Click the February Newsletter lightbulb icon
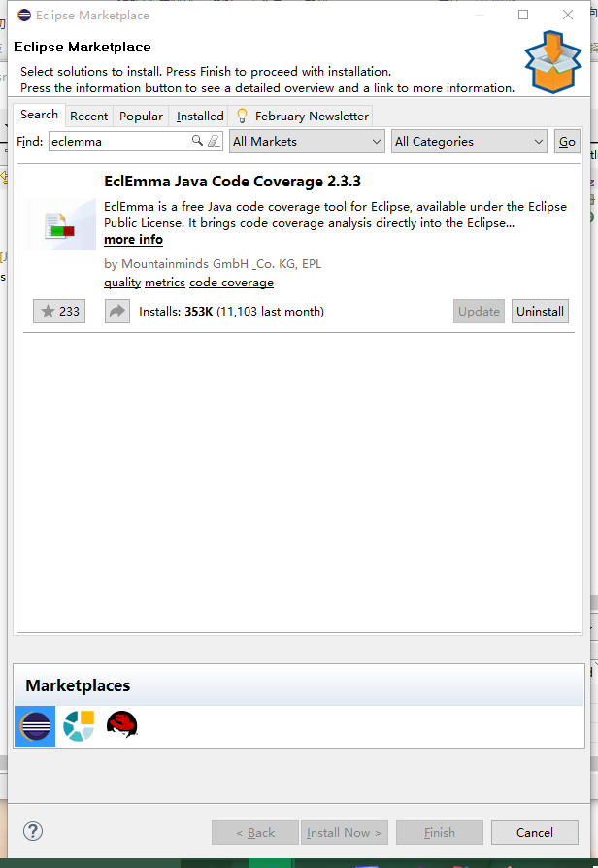598x868 pixels. click(x=242, y=116)
